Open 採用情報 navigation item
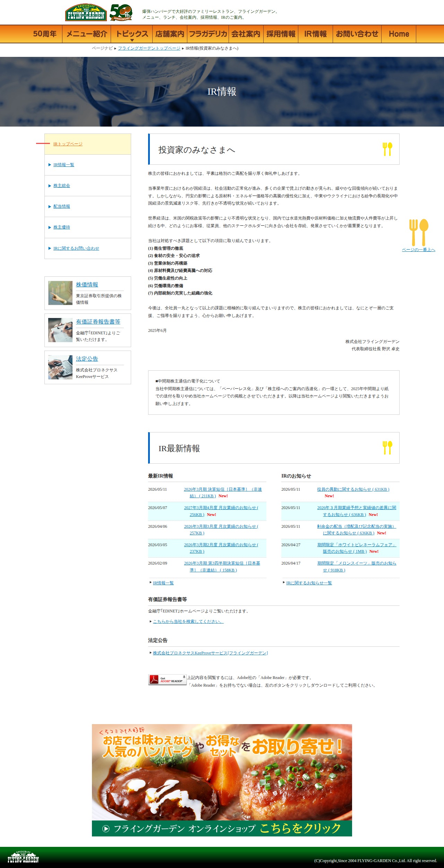 pos(281,34)
